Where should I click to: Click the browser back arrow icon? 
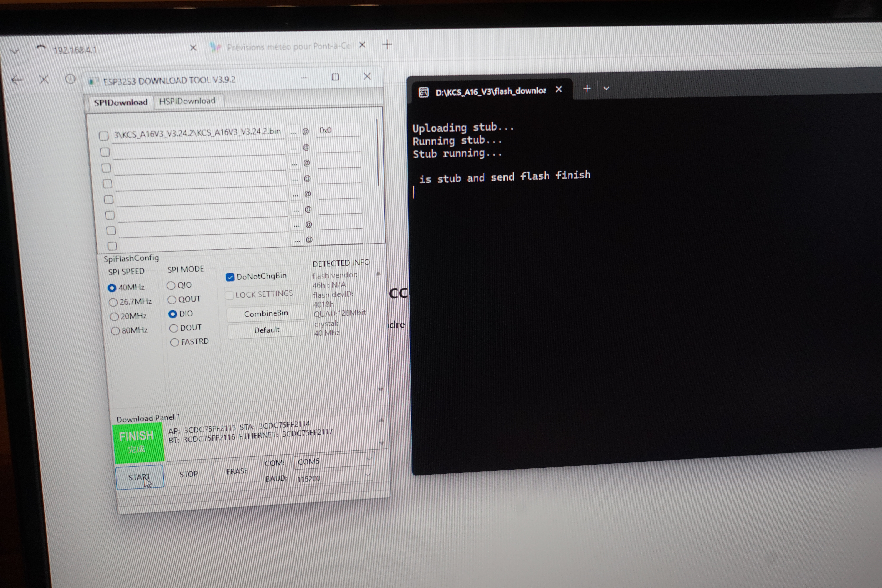pos(17,80)
